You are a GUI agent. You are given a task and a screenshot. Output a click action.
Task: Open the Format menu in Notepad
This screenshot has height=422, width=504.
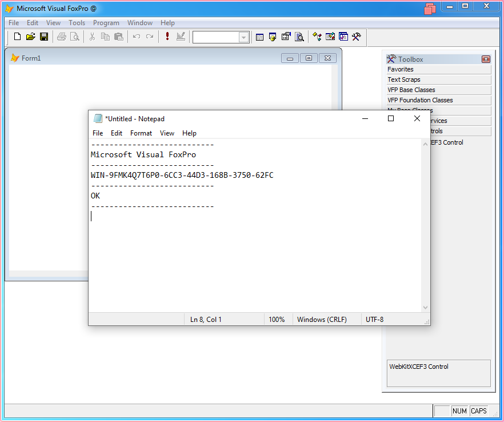[x=141, y=133]
